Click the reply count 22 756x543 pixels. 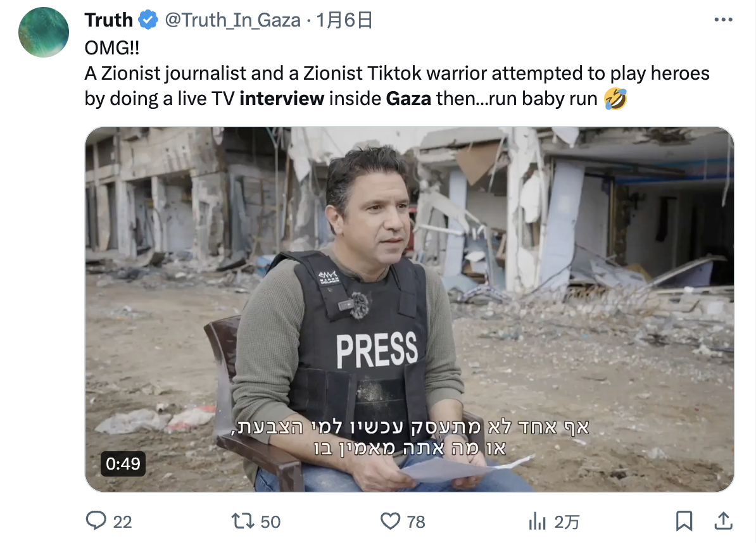pos(122,522)
